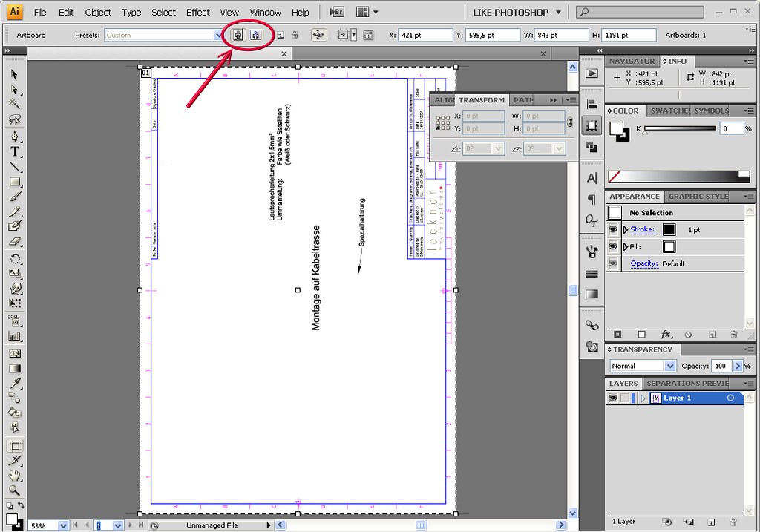760x532 pixels.
Task: Click the Delete Artboard trash icon
Action: point(295,35)
